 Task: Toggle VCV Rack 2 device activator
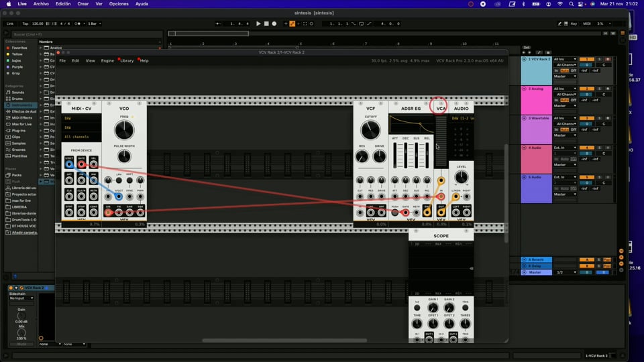11,288
